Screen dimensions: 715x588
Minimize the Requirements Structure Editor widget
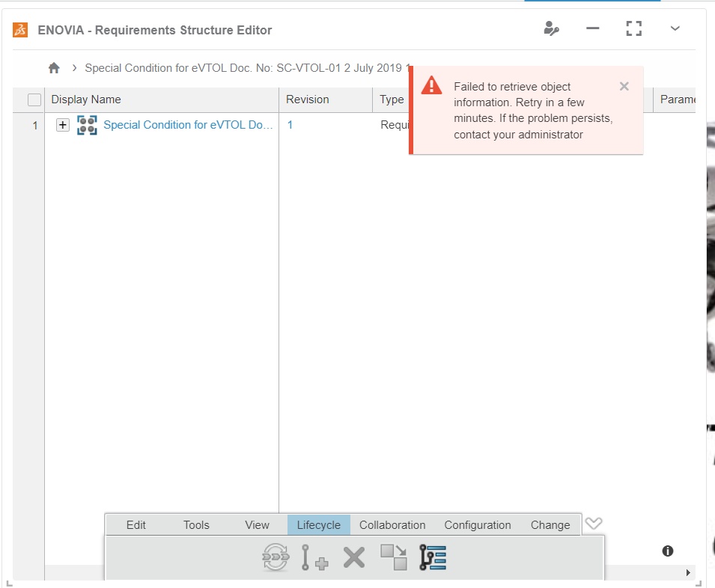(x=592, y=28)
